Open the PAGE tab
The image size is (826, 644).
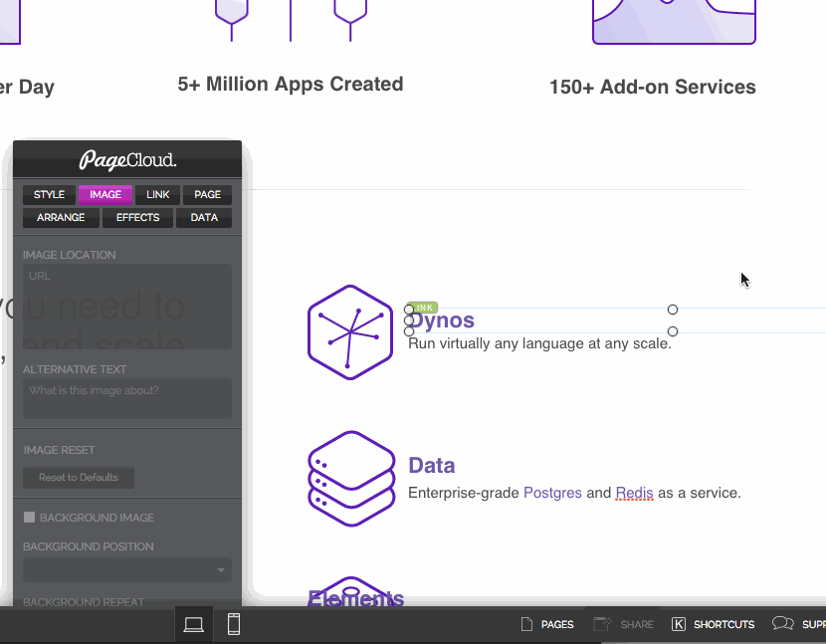pyautogui.click(x=208, y=194)
